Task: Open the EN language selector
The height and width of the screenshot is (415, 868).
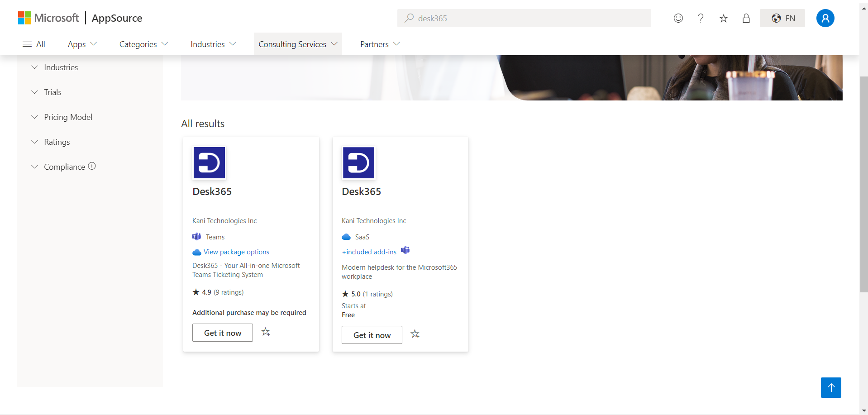Action: (782, 18)
